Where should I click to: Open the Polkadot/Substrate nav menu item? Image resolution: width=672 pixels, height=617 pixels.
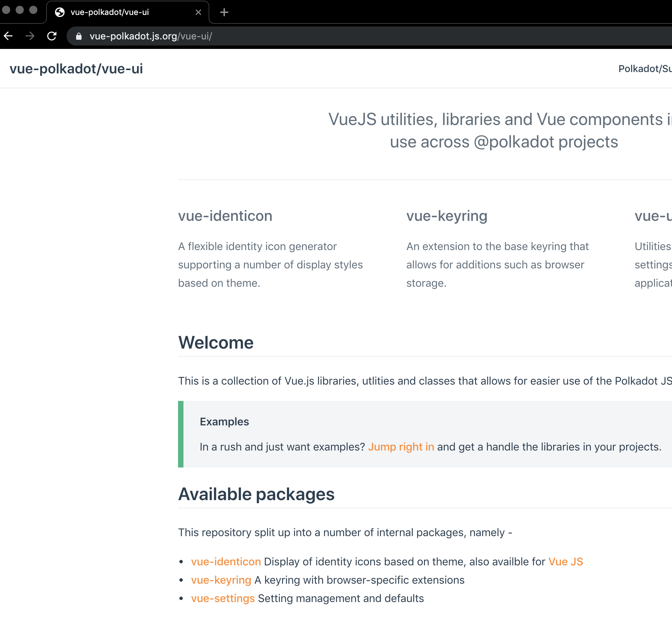pyautogui.click(x=644, y=69)
